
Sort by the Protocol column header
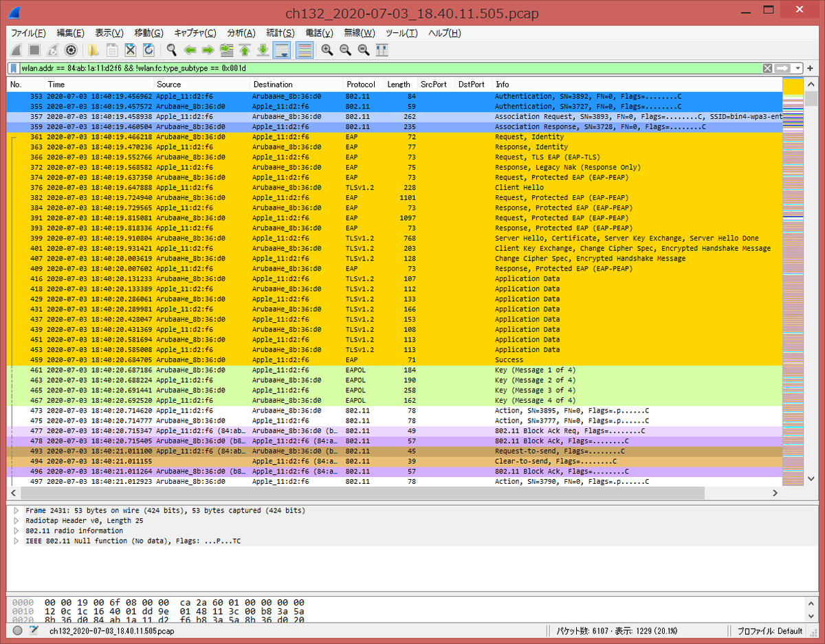tap(363, 85)
